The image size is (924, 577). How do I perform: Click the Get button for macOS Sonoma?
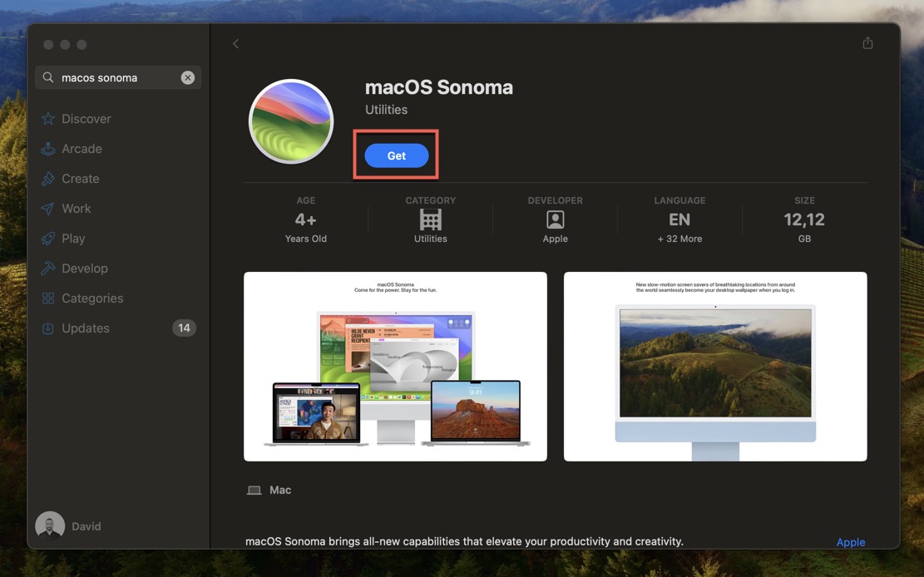[396, 155]
